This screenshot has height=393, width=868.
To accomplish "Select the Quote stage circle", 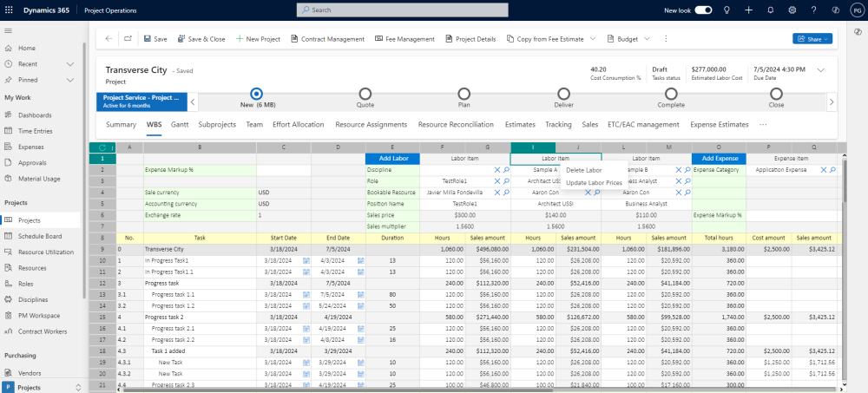I will click(x=365, y=94).
